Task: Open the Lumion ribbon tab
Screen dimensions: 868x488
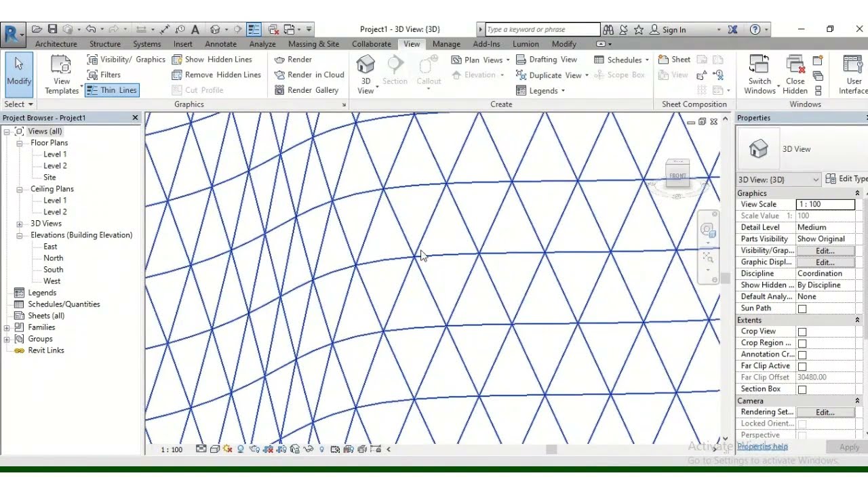Action: [x=526, y=44]
